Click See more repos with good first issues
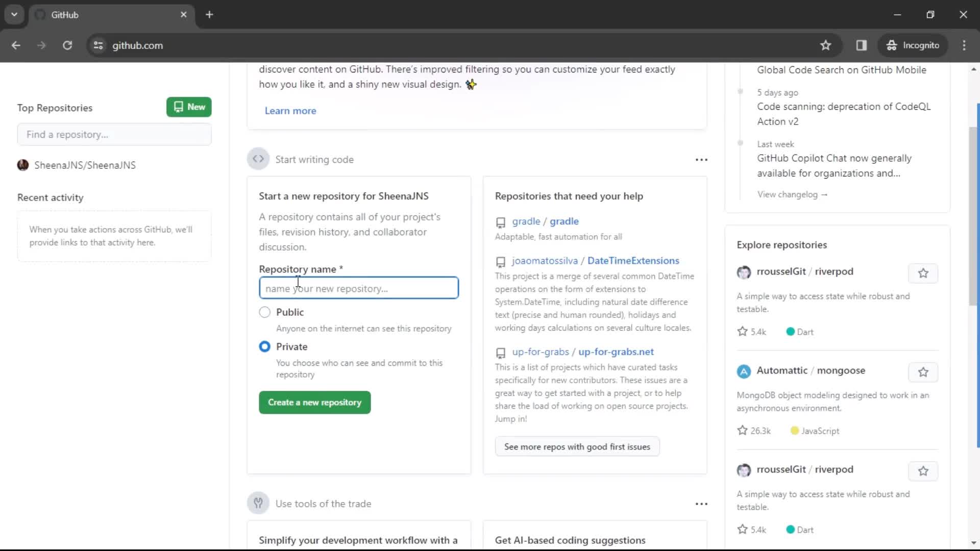This screenshot has width=980, height=551. 577,447
